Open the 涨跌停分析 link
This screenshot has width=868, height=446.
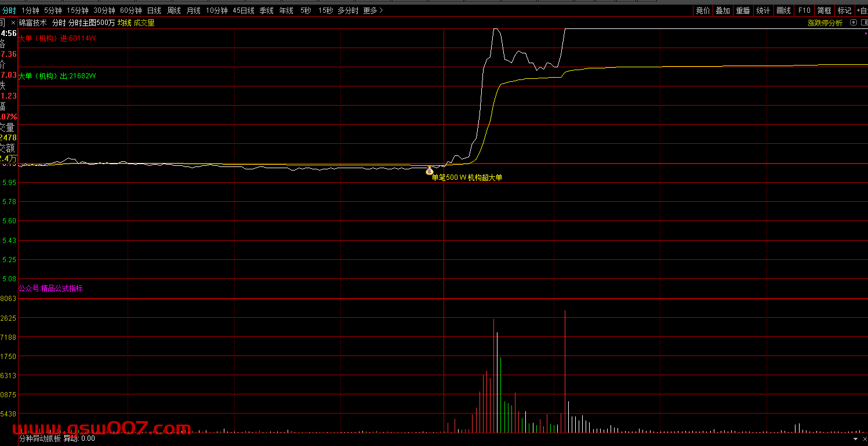pyautogui.click(x=825, y=23)
